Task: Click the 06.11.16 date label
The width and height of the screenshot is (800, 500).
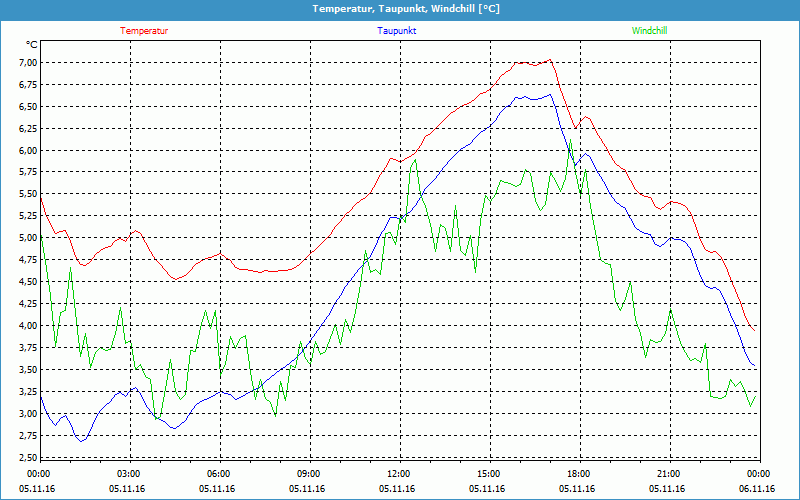Action: [757, 489]
